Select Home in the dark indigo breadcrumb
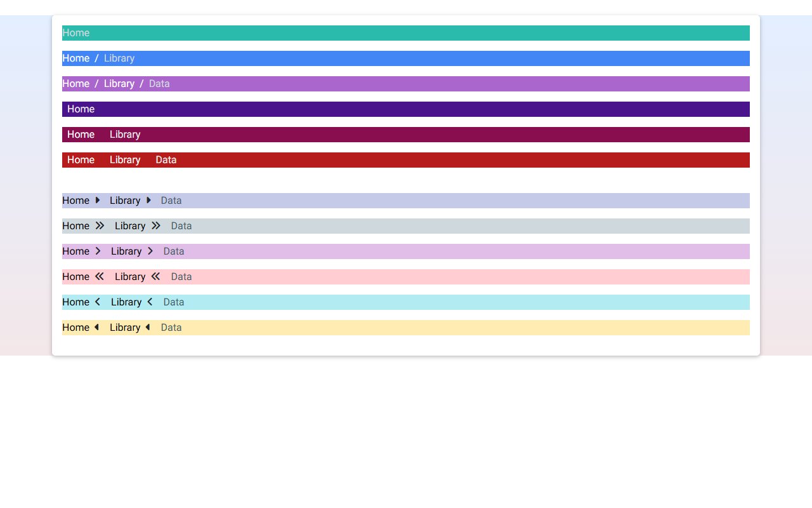The height and width of the screenshot is (508, 812). tap(81, 109)
